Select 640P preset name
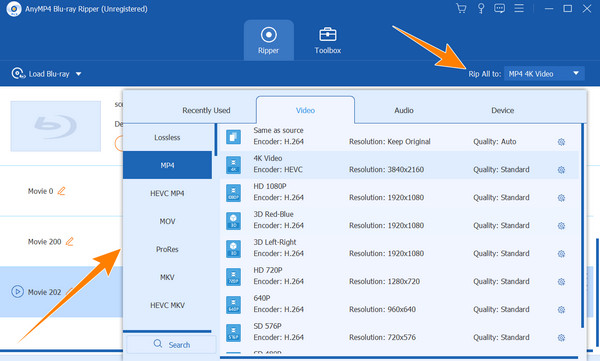This screenshot has width=600, height=361. tap(262, 298)
